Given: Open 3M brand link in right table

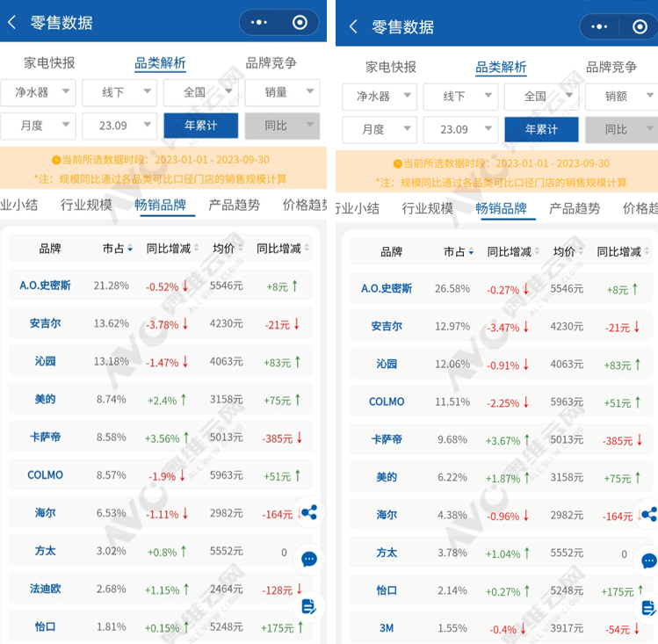Looking at the screenshot, I should [x=387, y=628].
